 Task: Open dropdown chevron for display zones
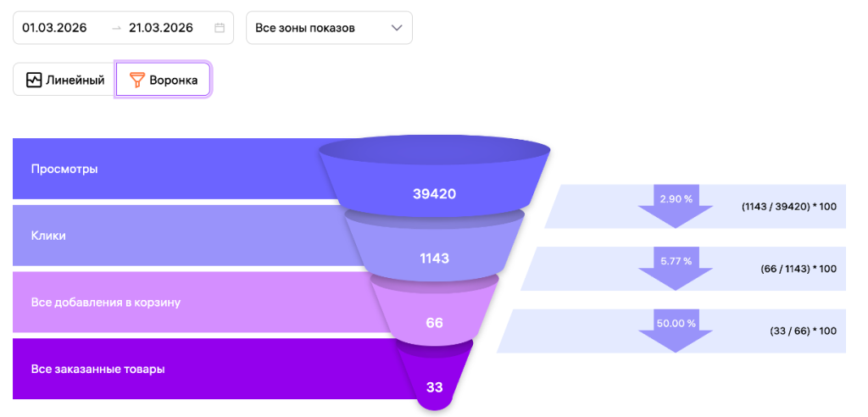[x=397, y=28]
